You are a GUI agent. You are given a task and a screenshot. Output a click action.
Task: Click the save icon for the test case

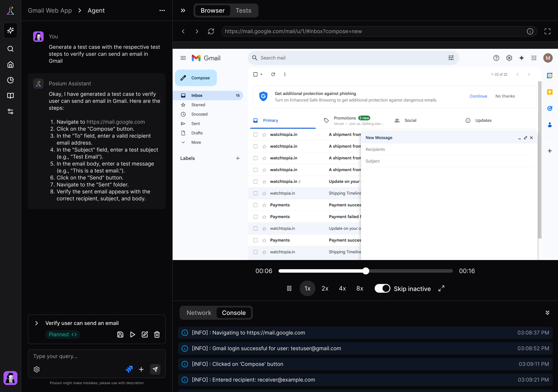(120, 335)
